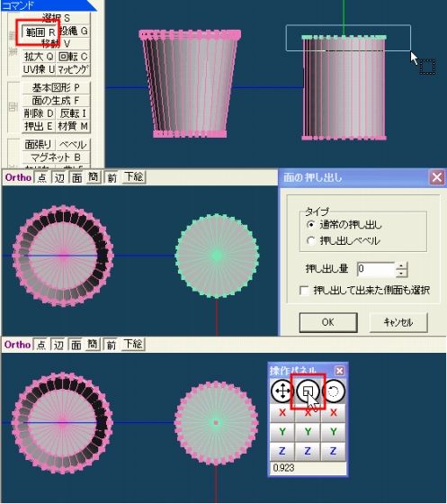Toggle 前 in the toolbar of the 操作パネル viewport
The image size is (447, 504).
click(x=111, y=345)
